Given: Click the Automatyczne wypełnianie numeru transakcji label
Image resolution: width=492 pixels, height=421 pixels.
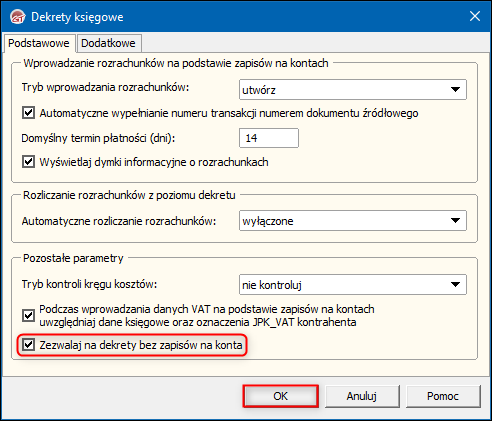Looking at the screenshot, I should (x=229, y=113).
